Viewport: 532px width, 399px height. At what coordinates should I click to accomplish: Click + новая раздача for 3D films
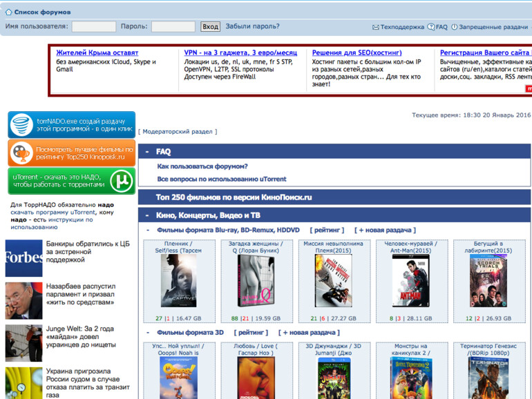309,333
